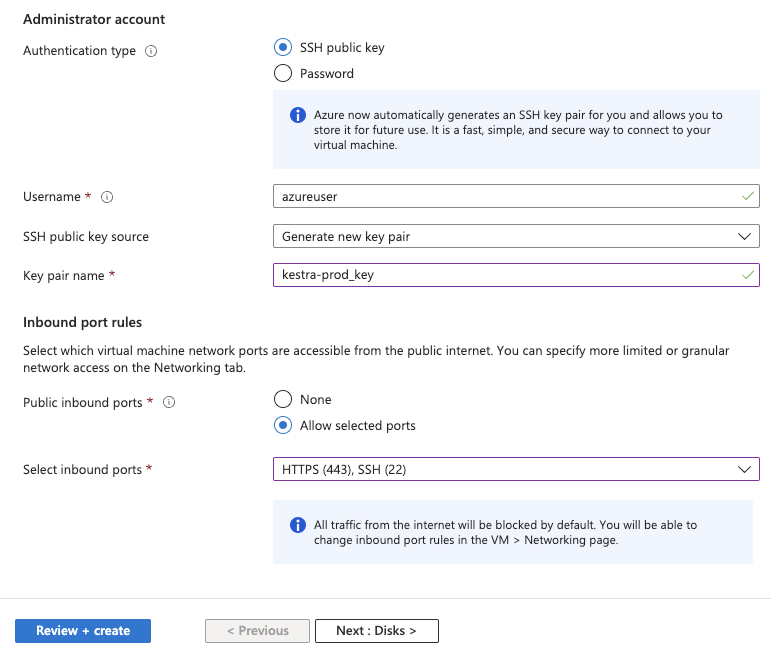
Task: Click the Review + create button
Action: (x=83, y=631)
